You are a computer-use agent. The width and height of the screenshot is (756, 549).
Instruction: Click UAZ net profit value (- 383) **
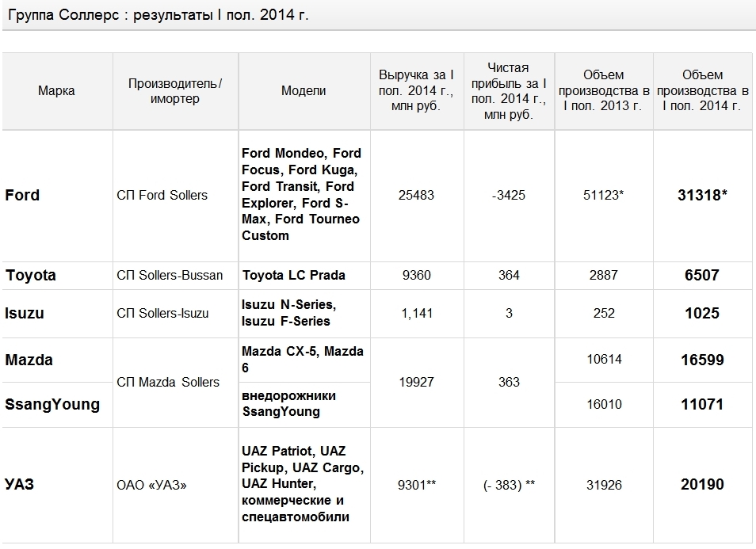point(509,485)
